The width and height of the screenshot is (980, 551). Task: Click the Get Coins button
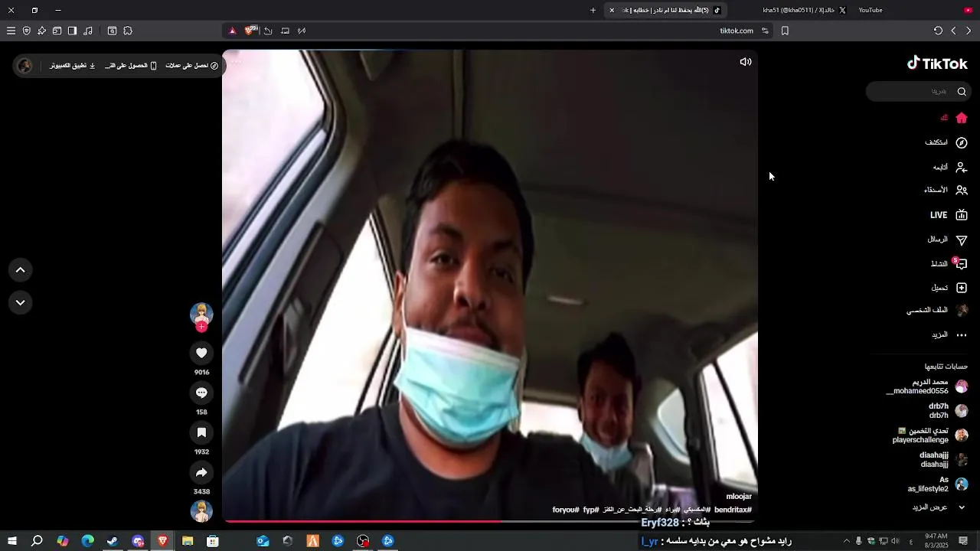pos(192,66)
